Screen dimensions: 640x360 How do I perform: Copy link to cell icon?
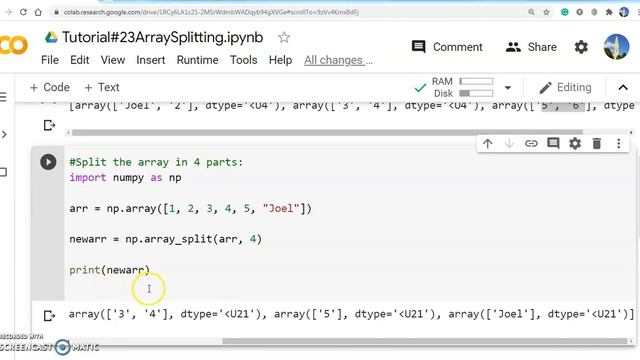pos(531,143)
